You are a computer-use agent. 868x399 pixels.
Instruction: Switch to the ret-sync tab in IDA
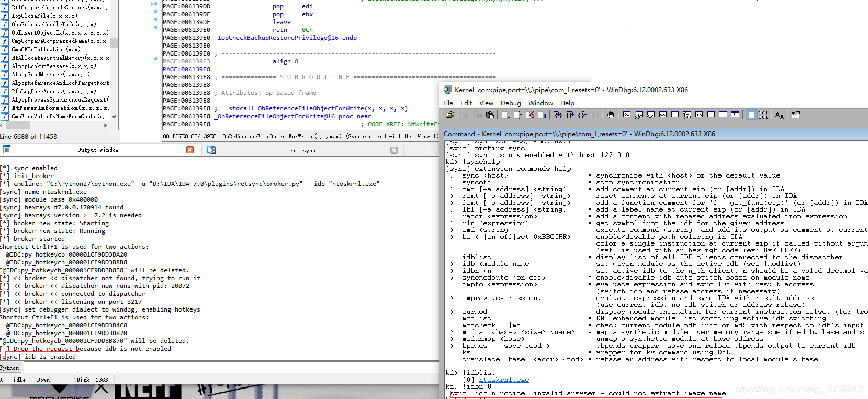tap(302, 150)
